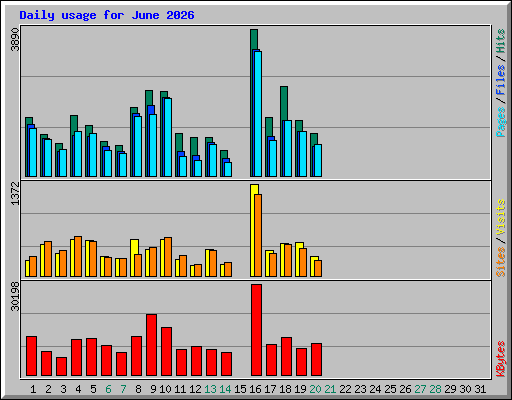Click the cyan Pages bar for day 20

coord(318,160)
